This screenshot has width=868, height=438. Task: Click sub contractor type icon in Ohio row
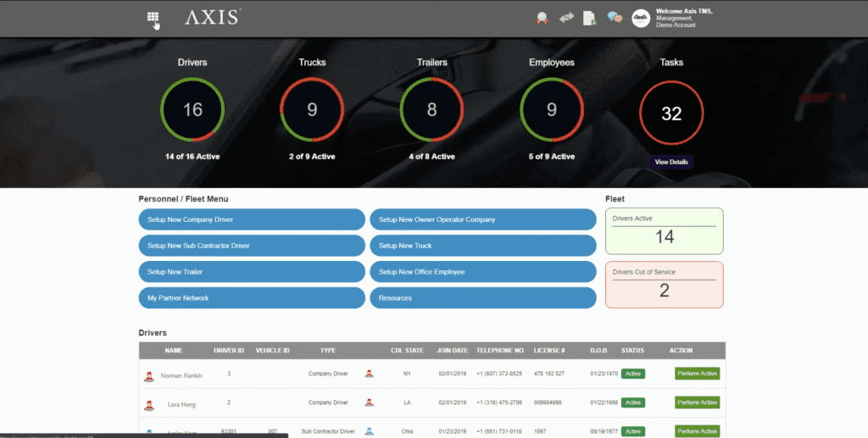pos(370,431)
